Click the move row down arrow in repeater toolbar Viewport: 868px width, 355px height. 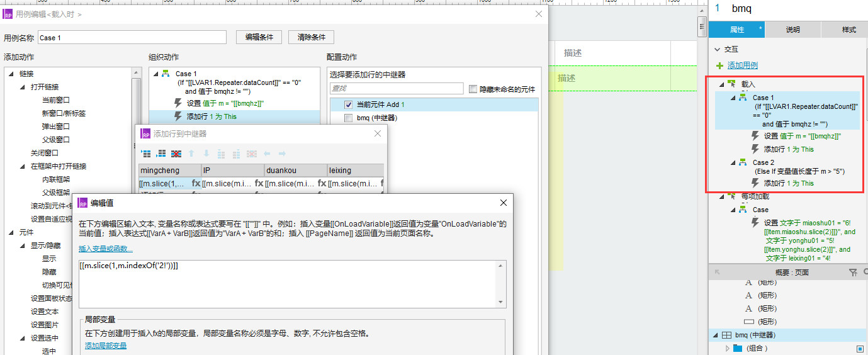pyautogui.click(x=206, y=154)
